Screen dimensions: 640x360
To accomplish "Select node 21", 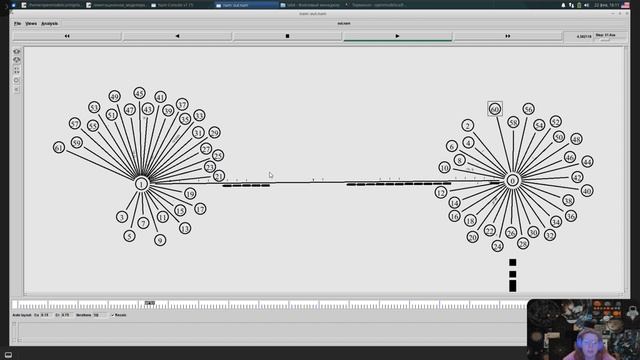I will (x=219, y=176).
